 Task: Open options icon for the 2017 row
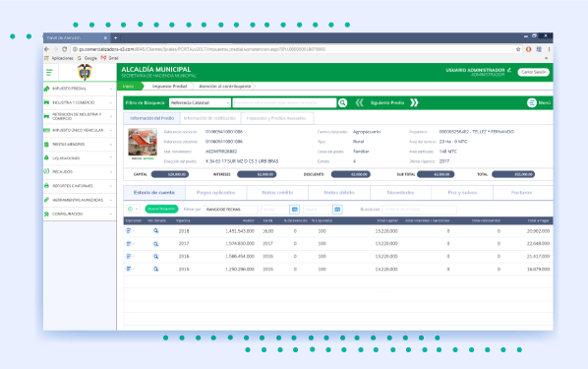pyautogui.click(x=129, y=244)
